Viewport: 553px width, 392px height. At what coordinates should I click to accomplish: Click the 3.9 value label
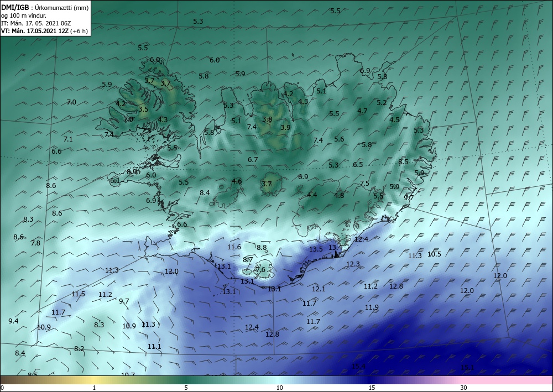pyautogui.click(x=285, y=128)
